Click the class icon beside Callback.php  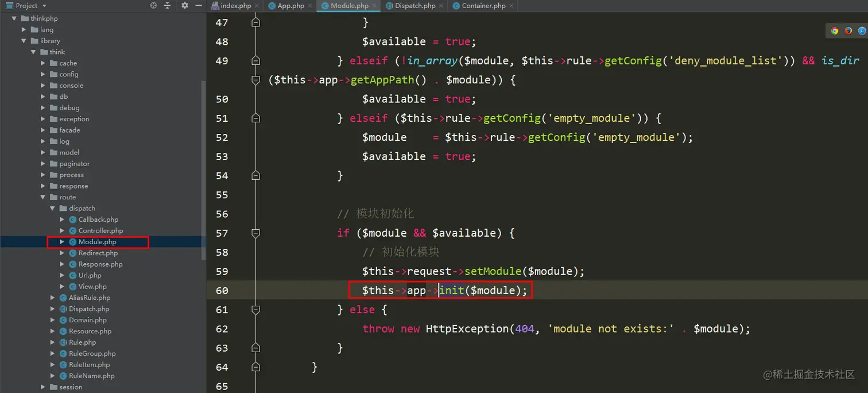click(73, 219)
